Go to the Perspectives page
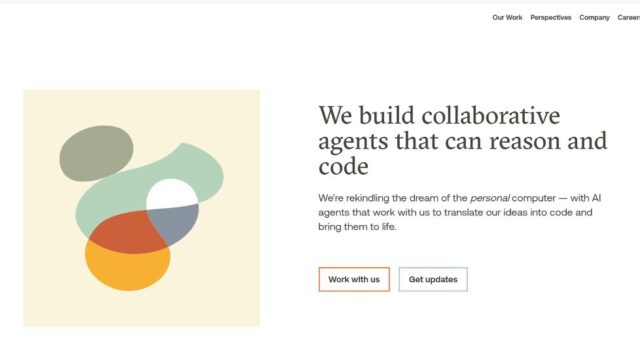Screen dimensions: 640x360 (x=551, y=18)
